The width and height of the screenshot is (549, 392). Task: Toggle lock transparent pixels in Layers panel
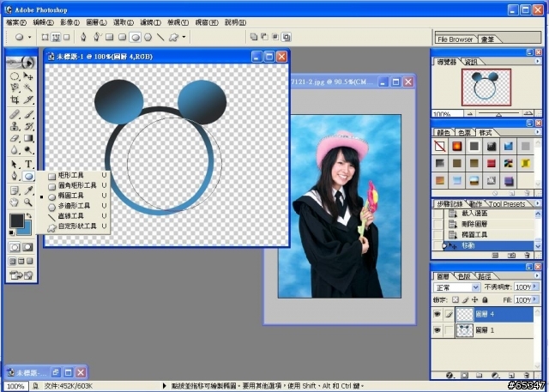click(x=455, y=299)
